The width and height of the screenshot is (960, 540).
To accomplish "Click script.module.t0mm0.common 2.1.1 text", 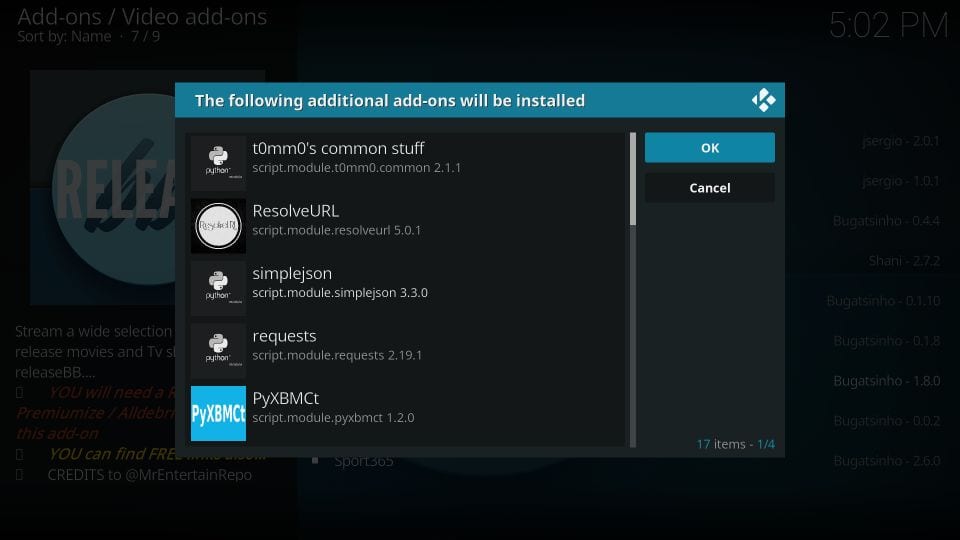I will tap(356, 168).
